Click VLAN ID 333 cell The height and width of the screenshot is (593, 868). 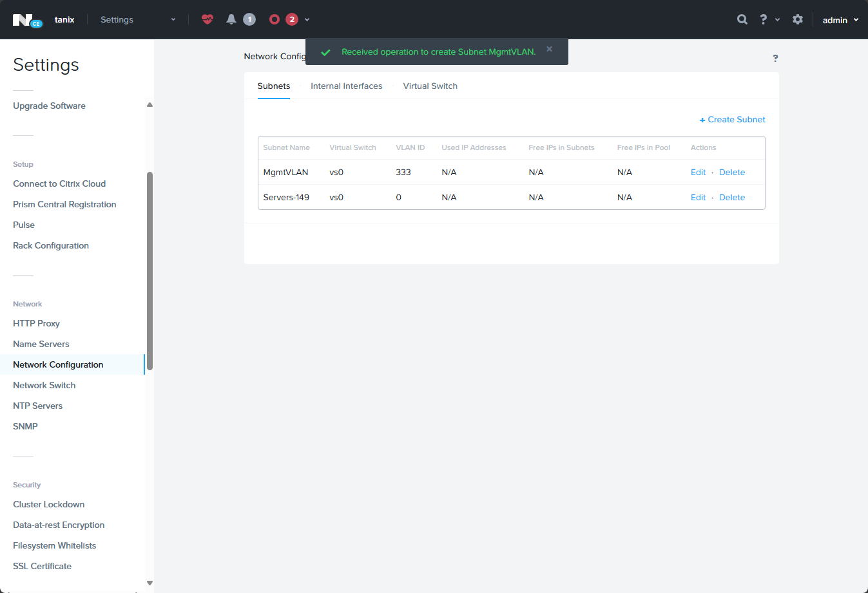(403, 172)
